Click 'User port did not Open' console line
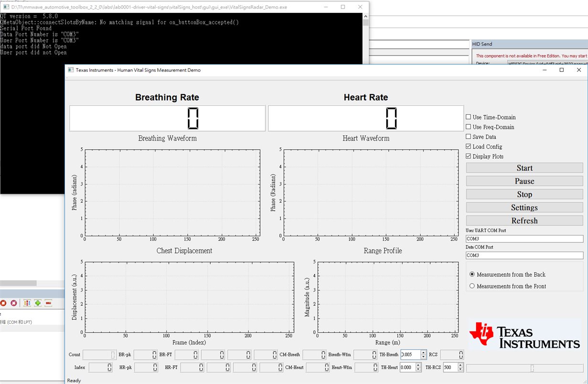588x384 pixels. point(33,53)
